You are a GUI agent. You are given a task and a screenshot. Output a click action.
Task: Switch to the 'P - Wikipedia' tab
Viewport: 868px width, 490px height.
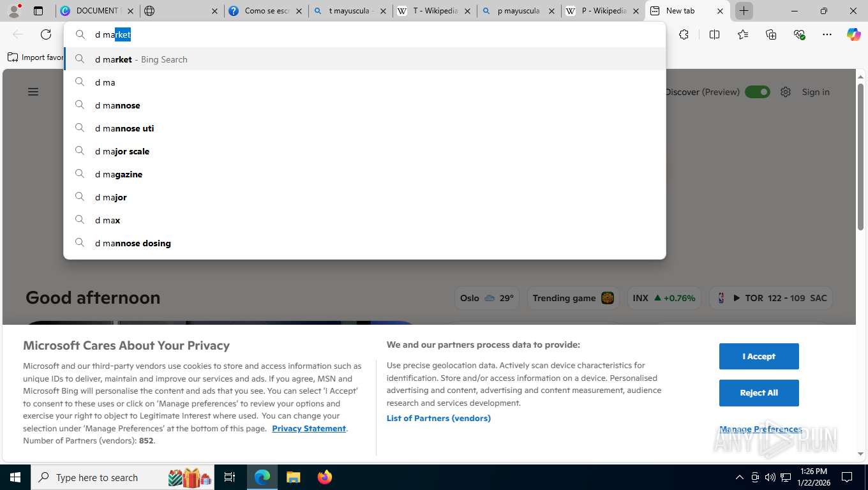(x=602, y=11)
